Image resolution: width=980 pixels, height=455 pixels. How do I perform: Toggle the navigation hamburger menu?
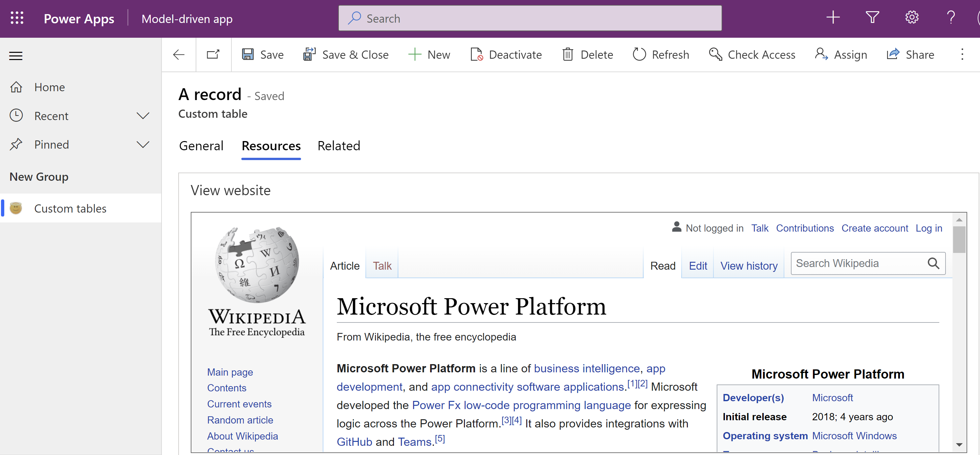(16, 55)
